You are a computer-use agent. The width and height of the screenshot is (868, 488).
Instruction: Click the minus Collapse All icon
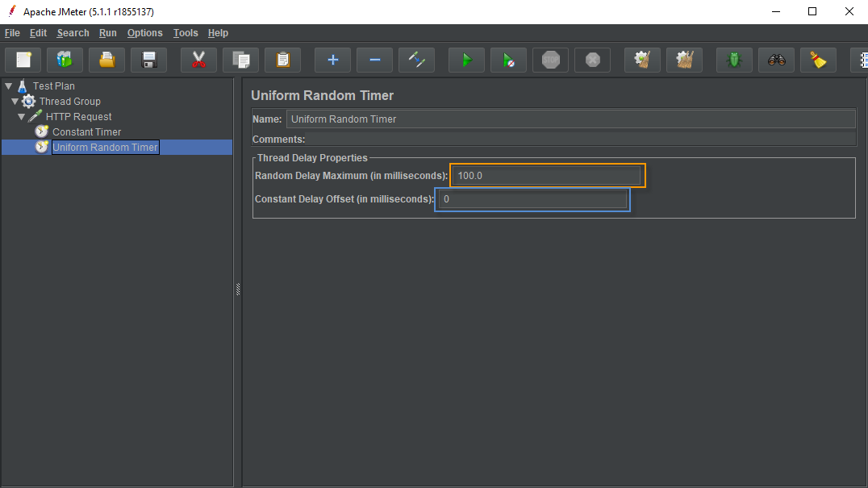[374, 60]
